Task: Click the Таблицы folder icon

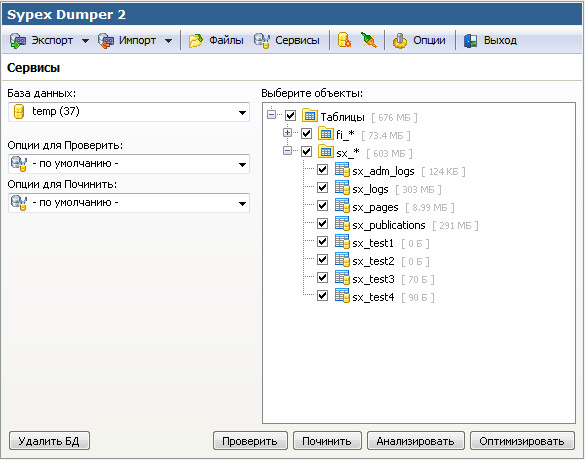Action: [310, 115]
